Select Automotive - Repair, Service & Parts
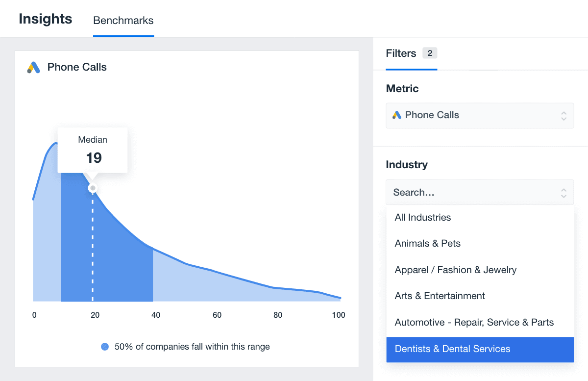Screen dimensions: 588x381 tap(474, 323)
